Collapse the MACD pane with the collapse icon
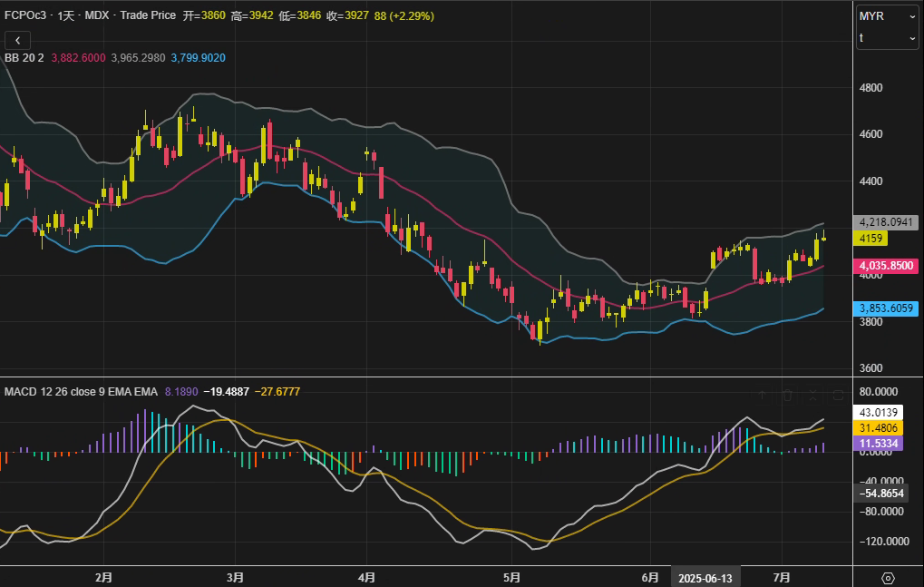This screenshot has height=587, width=924. [x=812, y=395]
